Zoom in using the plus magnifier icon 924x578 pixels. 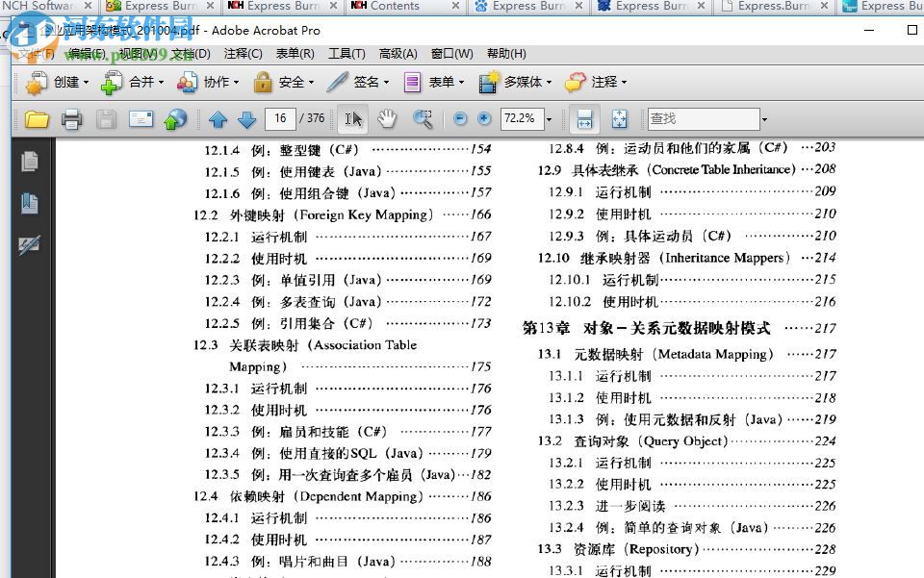pos(484,118)
